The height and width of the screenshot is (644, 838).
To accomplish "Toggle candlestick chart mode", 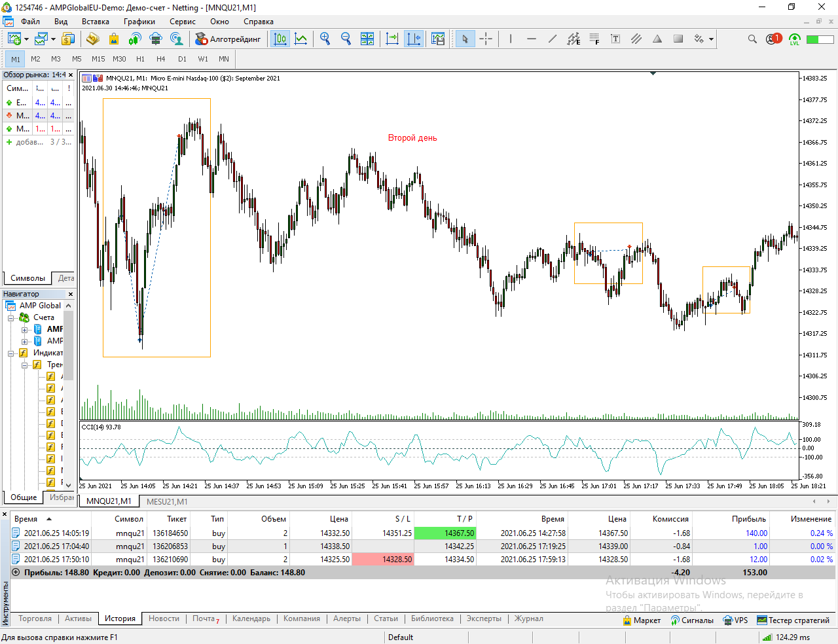I will [x=280, y=39].
